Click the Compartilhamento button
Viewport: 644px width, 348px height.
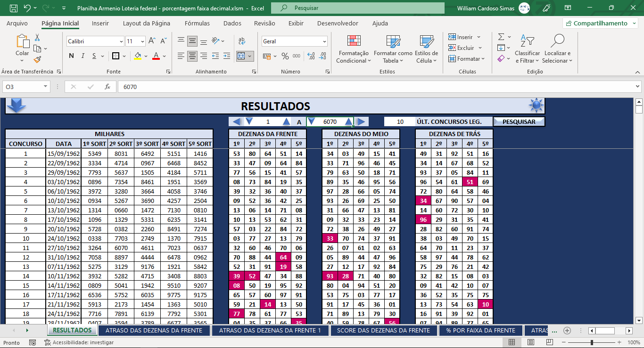point(600,23)
